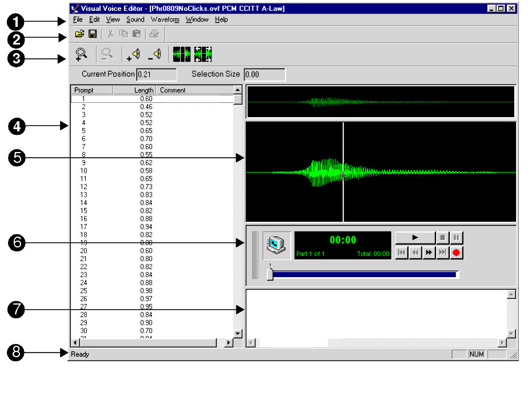The height and width of the screenshot is (416, 532).
Task: Click the overview waveform thumbnail at top
Action: [381, 102]
